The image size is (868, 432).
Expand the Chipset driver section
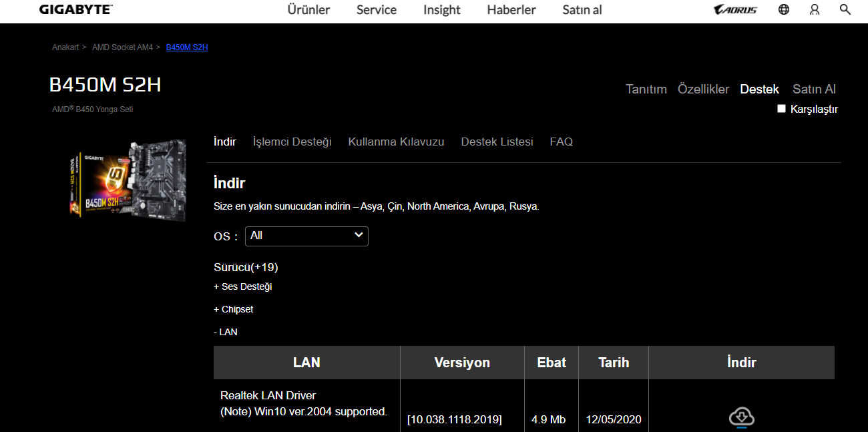[234, 309]
